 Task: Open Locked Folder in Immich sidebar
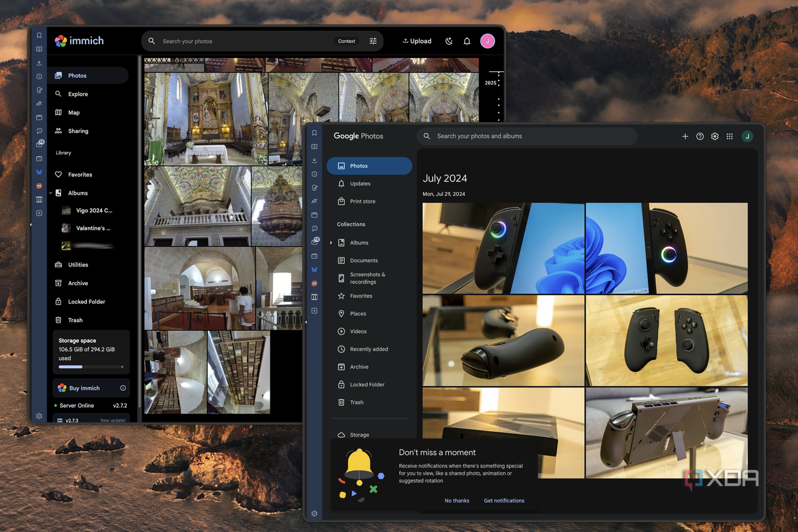point(88,301)
